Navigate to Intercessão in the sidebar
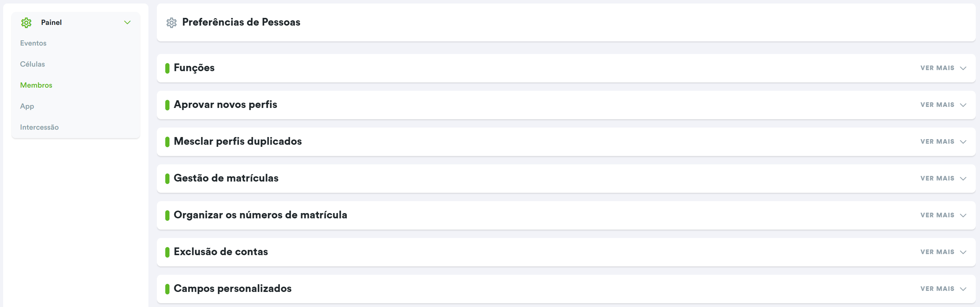Viewport: 980px width, 307px height. (x=39, y=127)
